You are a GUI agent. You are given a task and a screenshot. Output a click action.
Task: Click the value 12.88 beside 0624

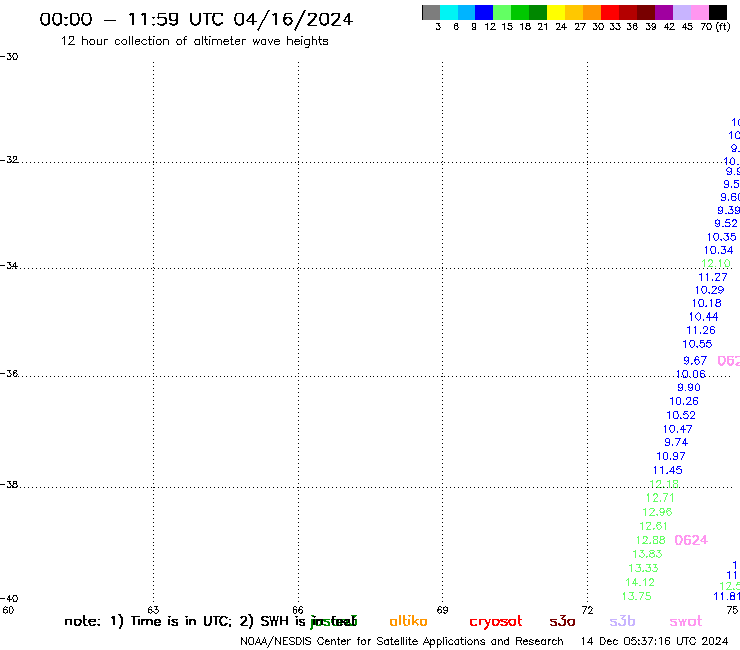pyautogui.click(x=651, y=540)
